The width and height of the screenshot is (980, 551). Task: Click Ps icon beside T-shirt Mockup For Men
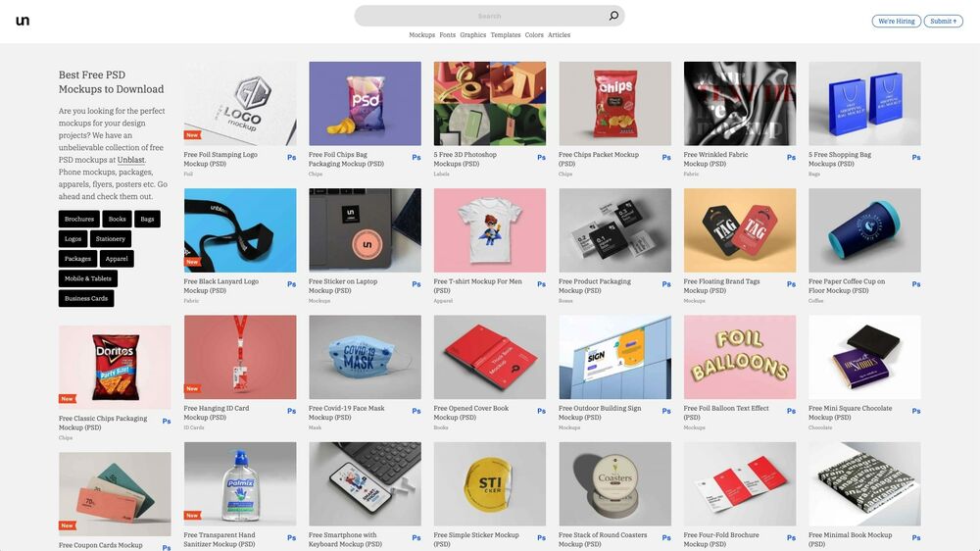541,284
